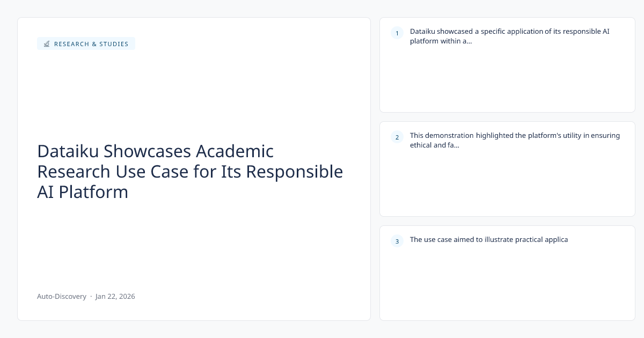Click the number 2 badge icon
Screen dimensions: 644x338
click(397, 137)
